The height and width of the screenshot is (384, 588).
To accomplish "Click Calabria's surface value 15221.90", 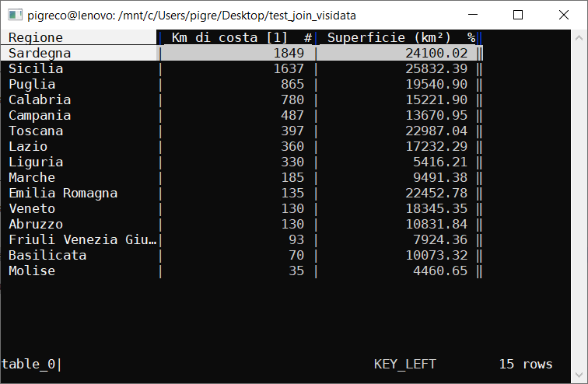I will [x=436, y=100].
